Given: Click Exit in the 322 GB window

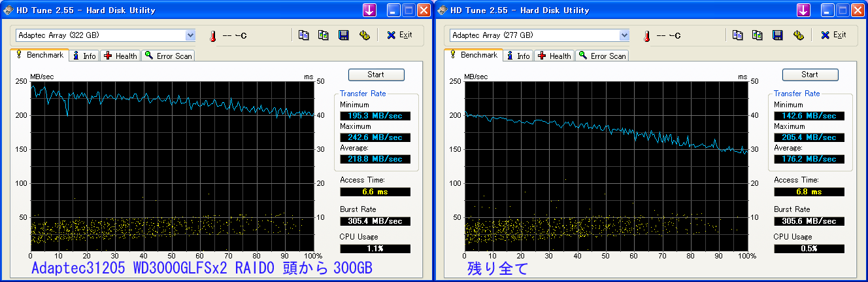Looking at the screenshot, I should click(x=399, y=35).
